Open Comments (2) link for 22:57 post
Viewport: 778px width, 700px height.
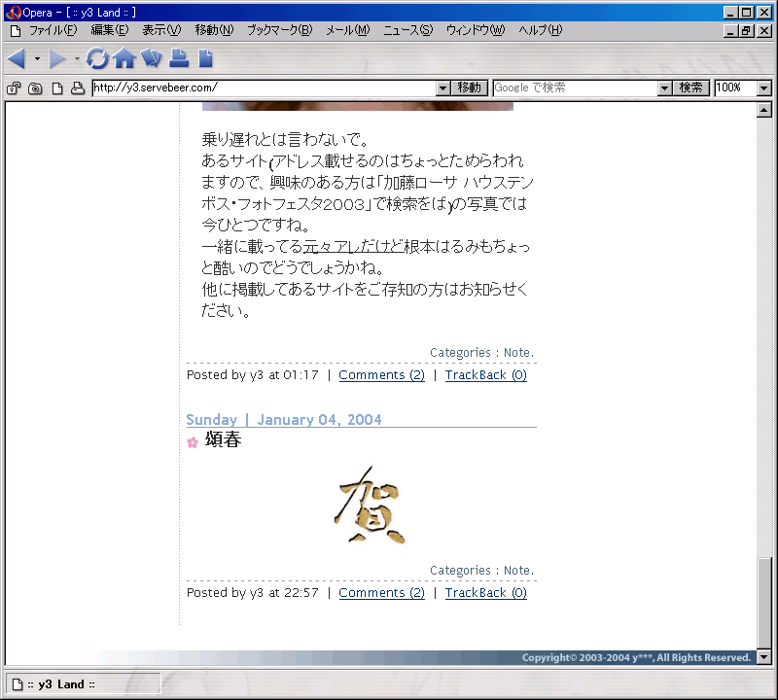[x=381, y=593]
